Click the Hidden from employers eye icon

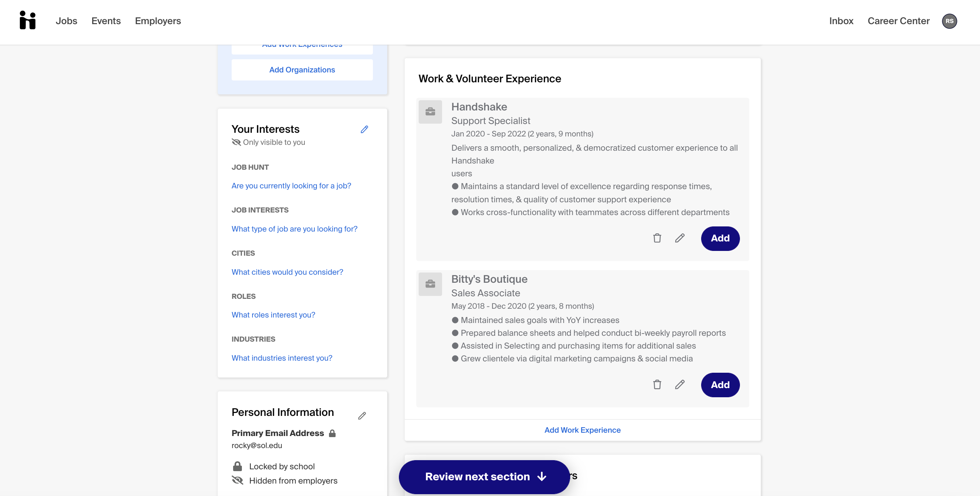(237, 480)
